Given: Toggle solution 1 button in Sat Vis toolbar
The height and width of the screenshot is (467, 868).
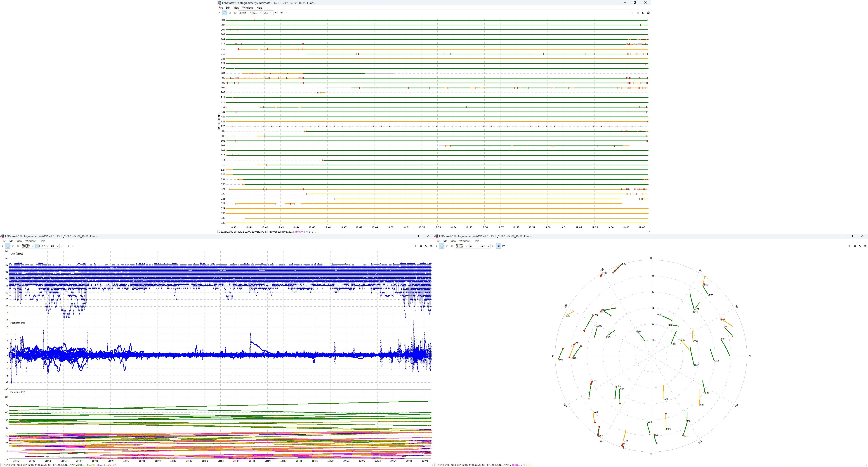Looking at the screenshot, I should point(225,13).
